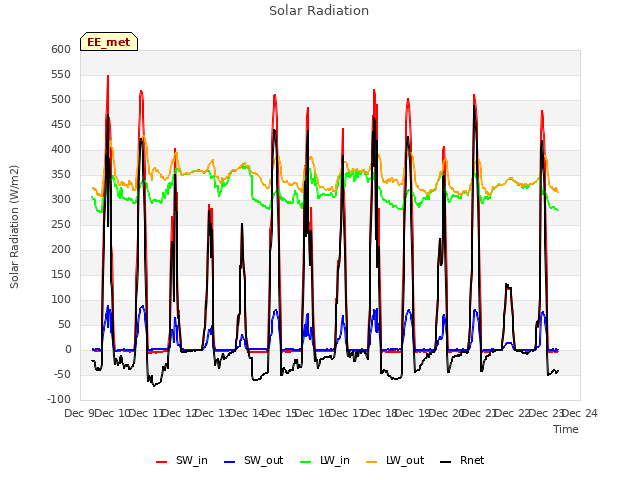Viewport: 640px width, 480px height.
Task: Click the 550 y-axis tick label
Action: point(61,75)
